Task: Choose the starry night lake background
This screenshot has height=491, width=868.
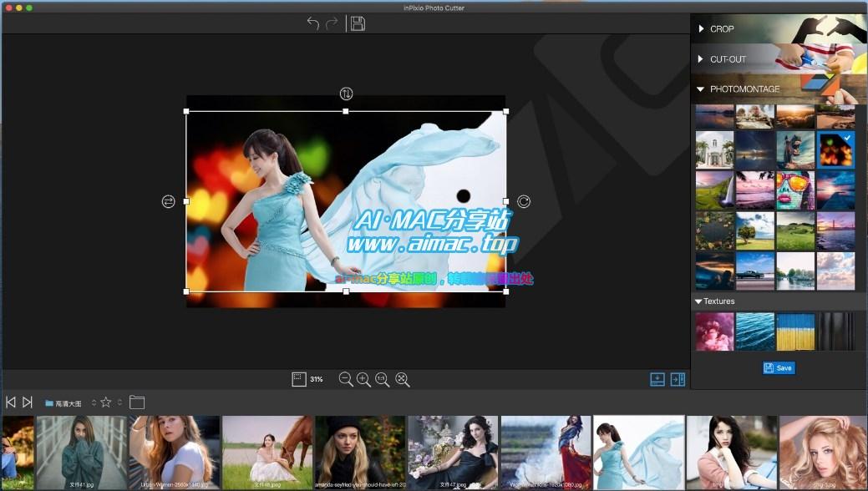Action: (755, 149)
